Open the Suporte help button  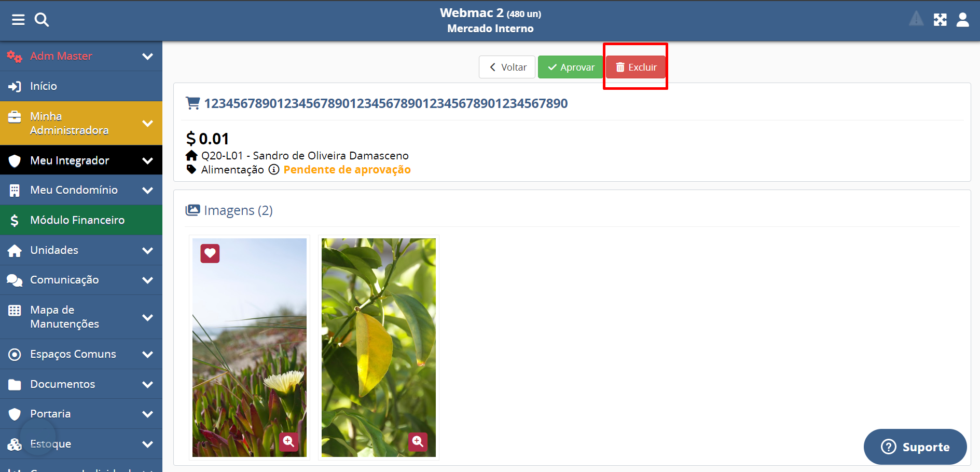pyautogui.click(x=915, y=447)
